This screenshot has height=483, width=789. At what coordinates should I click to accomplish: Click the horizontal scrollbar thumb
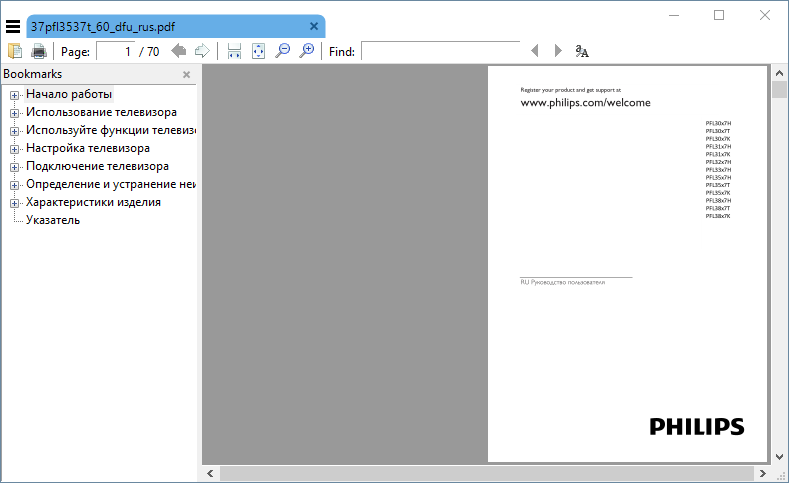(486, 473)
